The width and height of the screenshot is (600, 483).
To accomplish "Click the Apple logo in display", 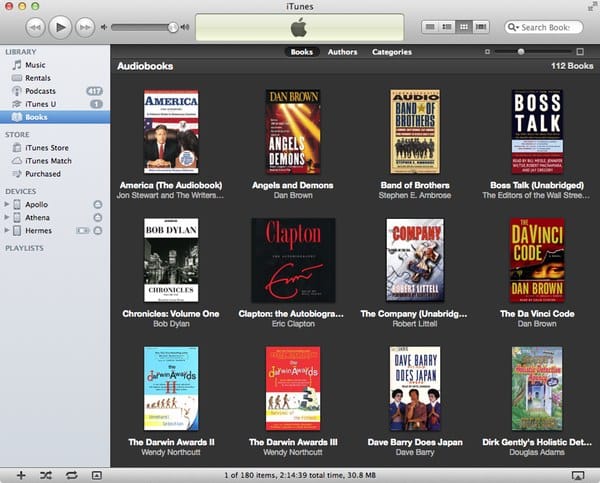I will 299,28.
